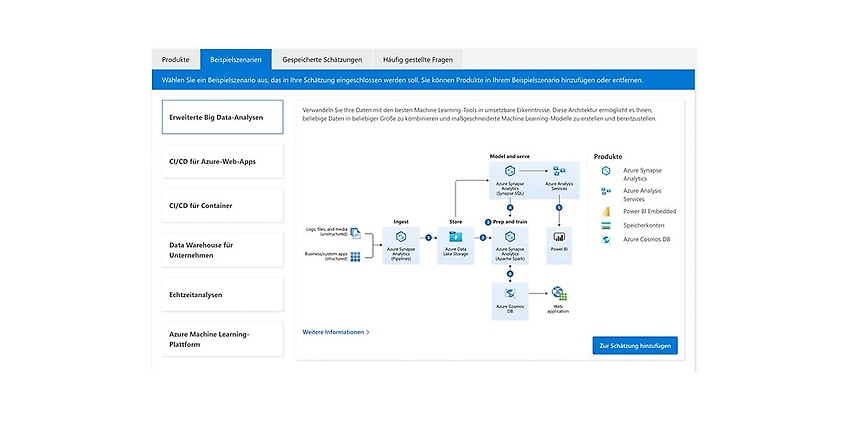This screenshot has width=850, height=425.
Task: Click 'Power BI Embedded' product label
Action: [649, 211]
